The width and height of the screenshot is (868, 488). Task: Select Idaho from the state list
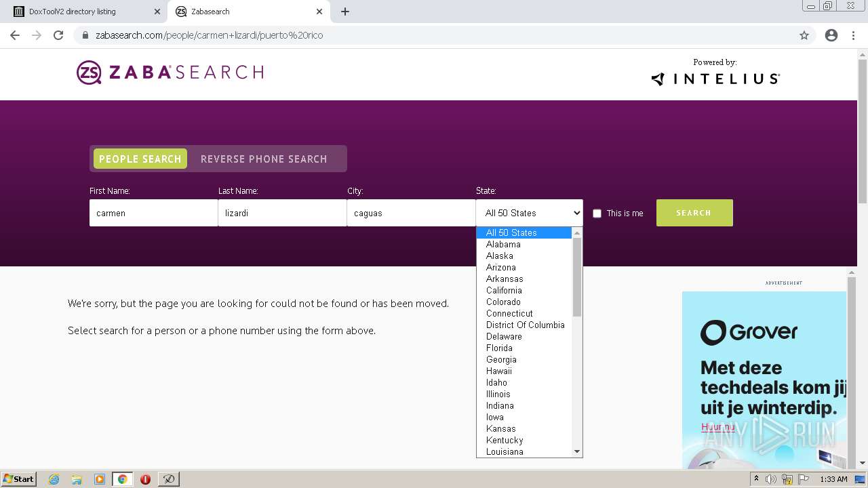tap(524, 382)
